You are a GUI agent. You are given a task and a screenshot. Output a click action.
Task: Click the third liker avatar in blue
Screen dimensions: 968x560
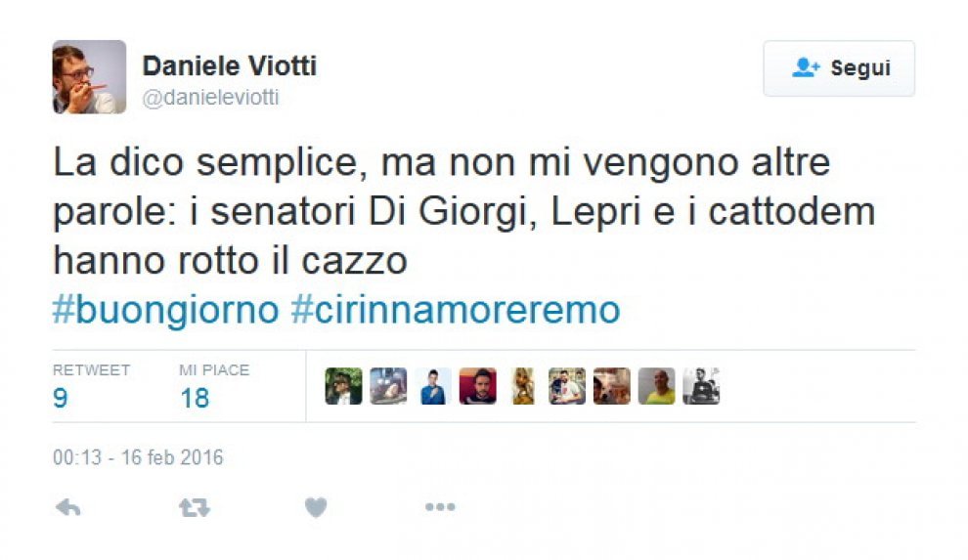[433, 386]
